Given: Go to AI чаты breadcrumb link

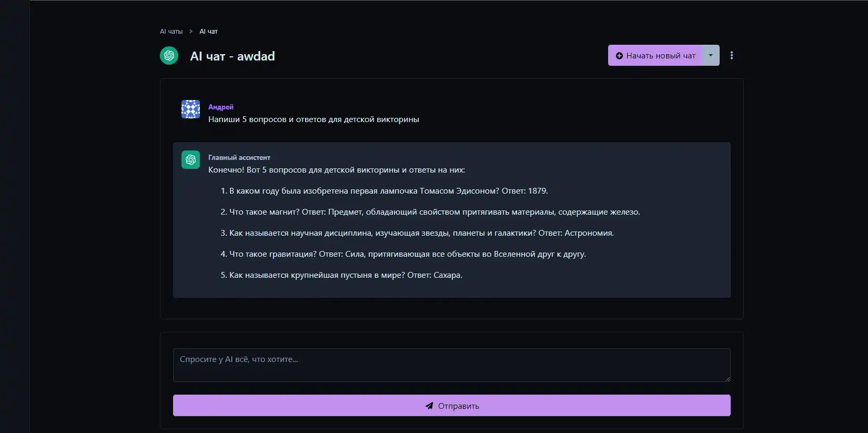Looking at the screenshot, I should click(171, 32).
